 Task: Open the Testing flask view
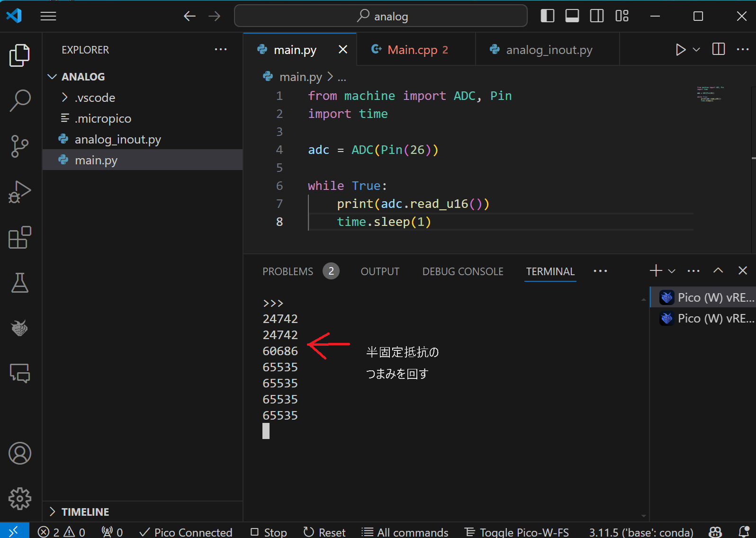point(20,283)
